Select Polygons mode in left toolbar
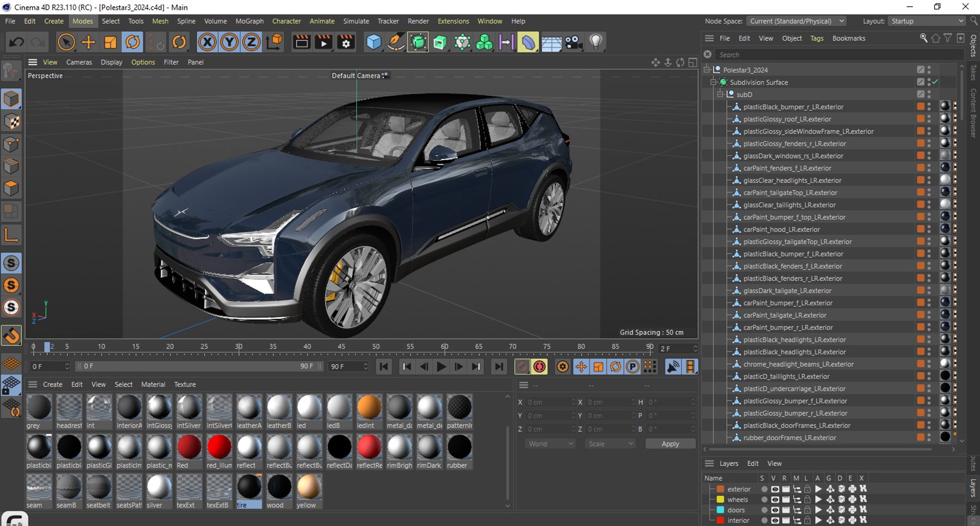Viewport: 980px width, 526px height. tap(11, 189)
